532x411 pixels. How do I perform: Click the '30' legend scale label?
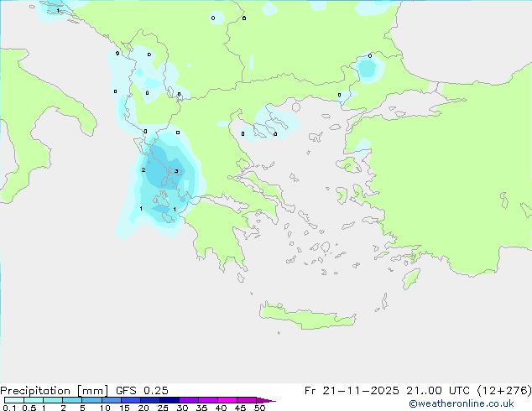(x=182, y=408)
